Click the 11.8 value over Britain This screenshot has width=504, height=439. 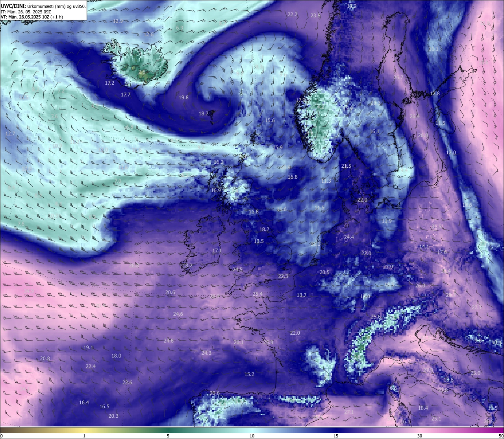point(254,212)
